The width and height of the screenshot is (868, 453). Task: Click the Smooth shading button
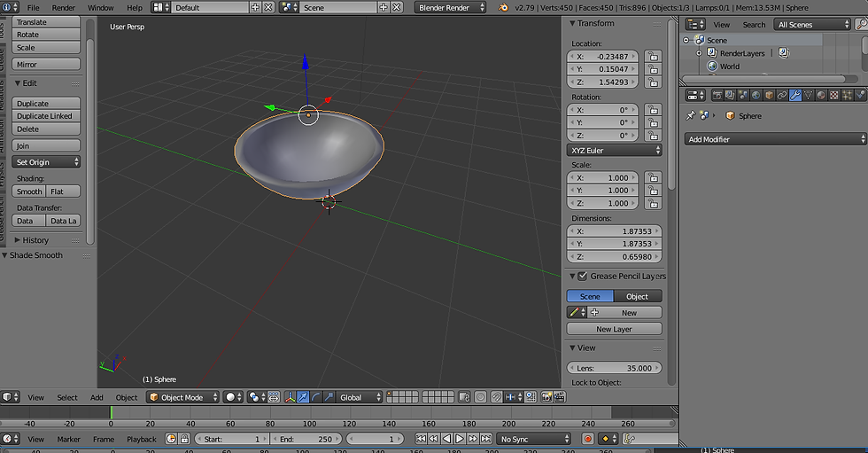[x=29, y=191]
